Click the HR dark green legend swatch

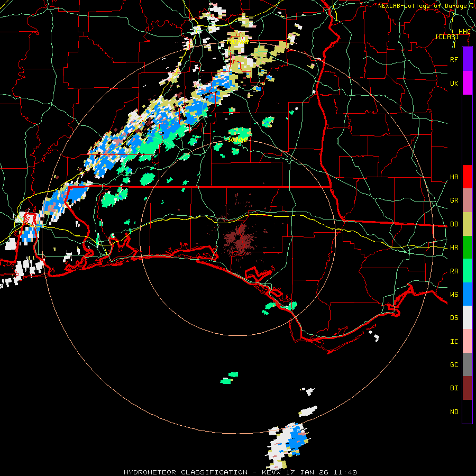pyautogui.click(x=467, y=248)
